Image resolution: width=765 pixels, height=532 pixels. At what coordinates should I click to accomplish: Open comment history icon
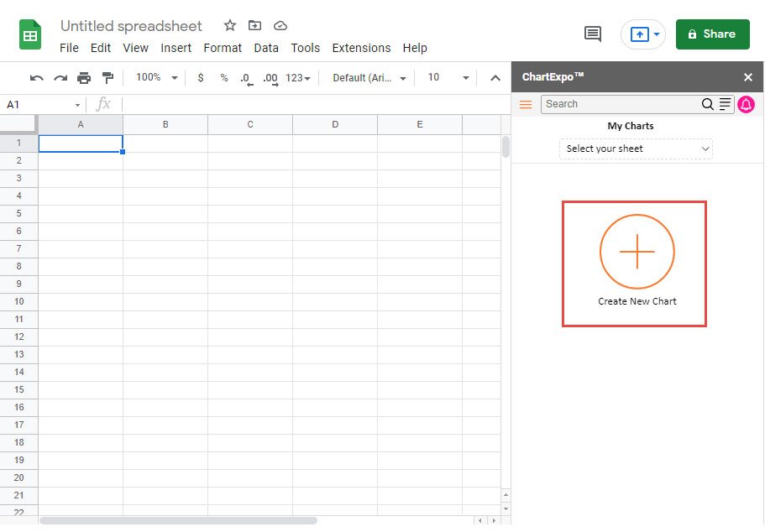(593, 34)
